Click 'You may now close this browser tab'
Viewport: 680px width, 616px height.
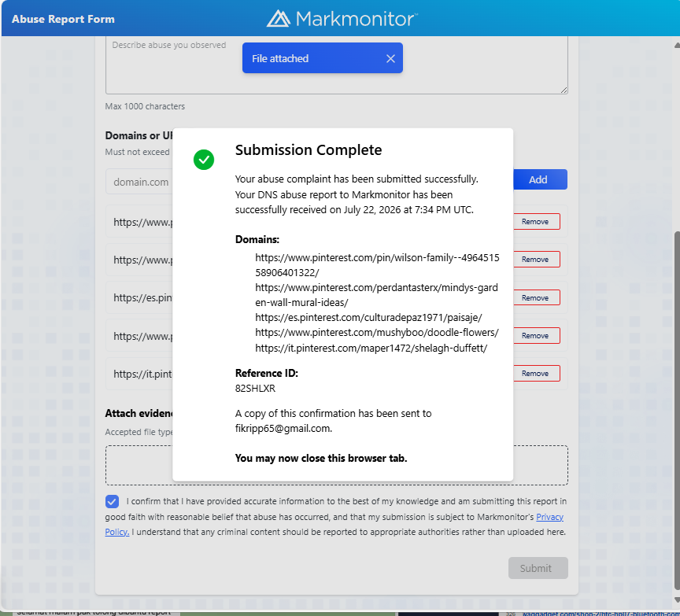pos(321,458)
